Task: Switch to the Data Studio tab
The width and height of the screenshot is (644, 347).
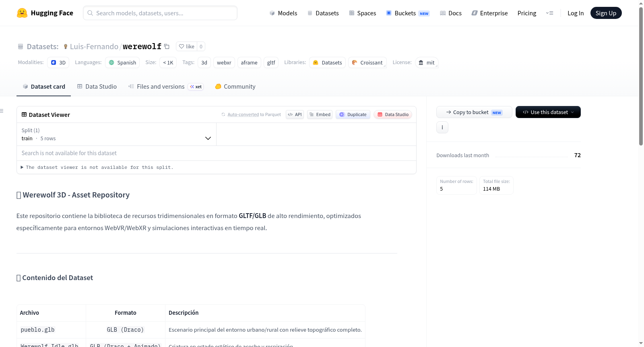Action: click(97, 87)
